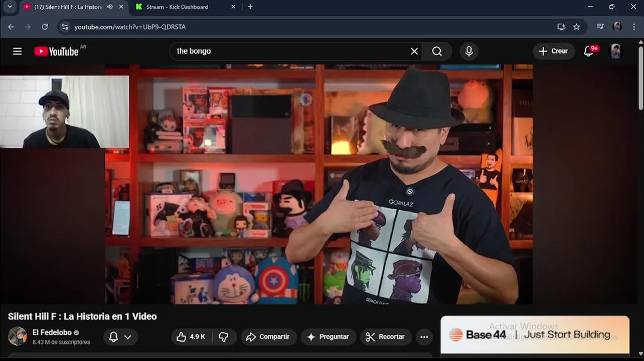Image resolution: width=644 pixels, height=361 pixels.
Task: Reload the page with refresh button
Action: tap(45, 27)
